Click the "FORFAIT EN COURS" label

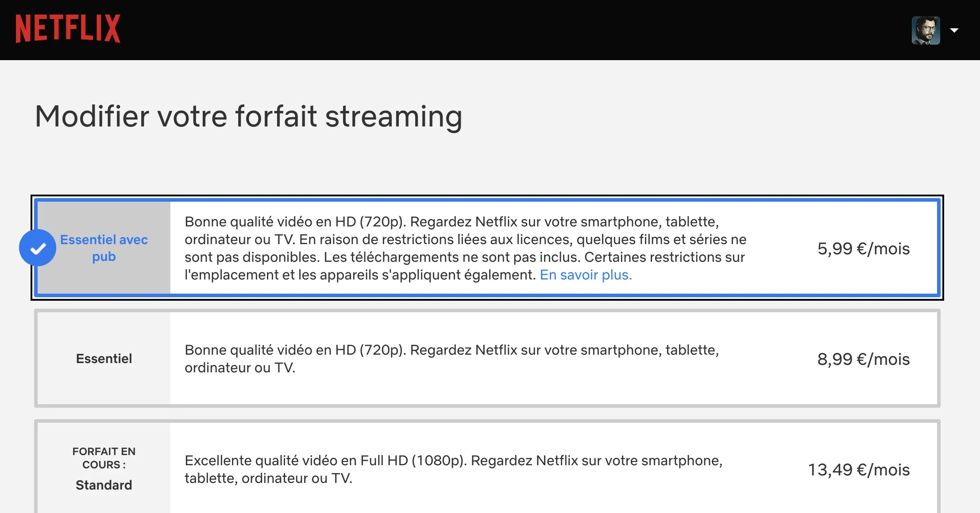(104, 458)
